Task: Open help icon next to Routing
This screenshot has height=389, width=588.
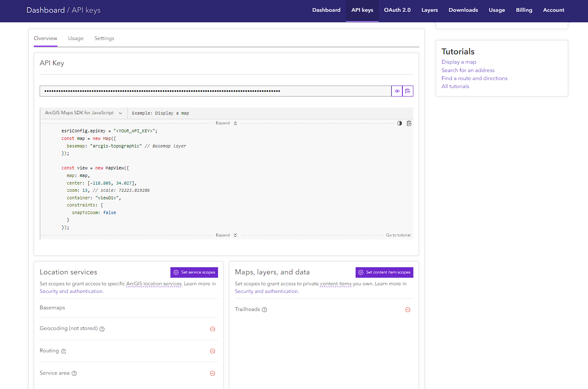Action: pos(64,351)
